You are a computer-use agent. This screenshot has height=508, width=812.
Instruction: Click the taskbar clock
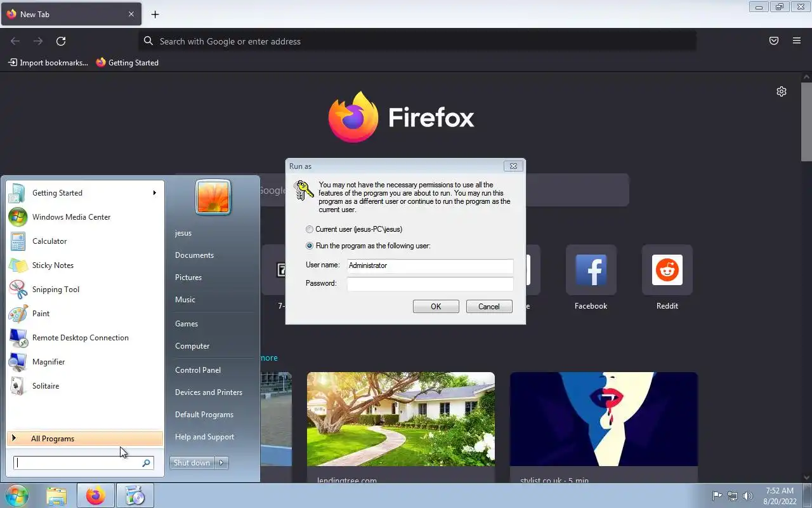coord(780,496)
